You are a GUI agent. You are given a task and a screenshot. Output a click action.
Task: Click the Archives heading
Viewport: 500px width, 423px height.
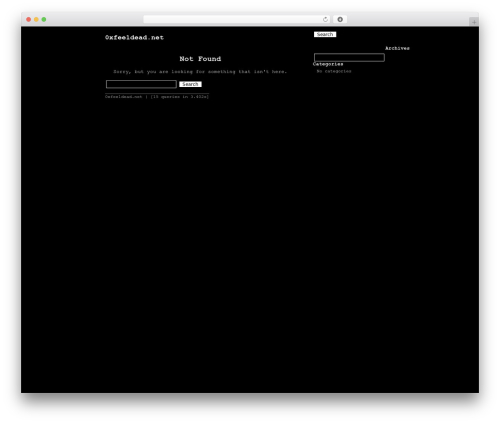(x=397, y=48)
